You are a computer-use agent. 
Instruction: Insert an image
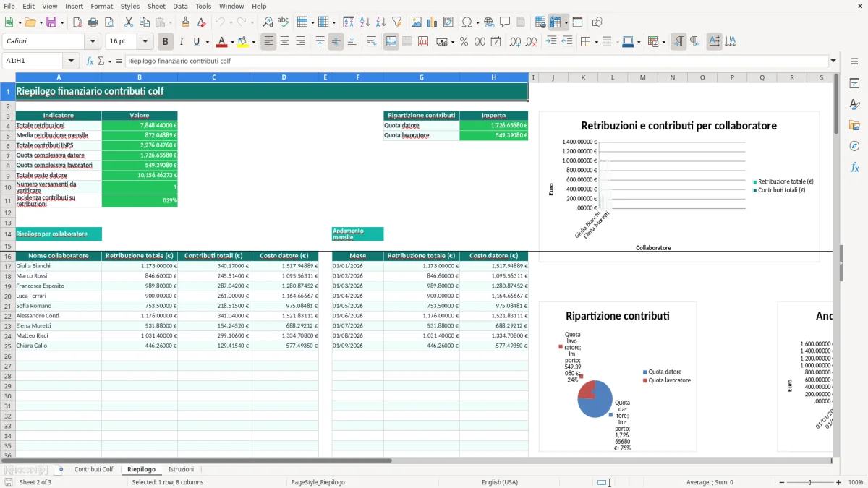pyautogui.click(x=417, y=22)
